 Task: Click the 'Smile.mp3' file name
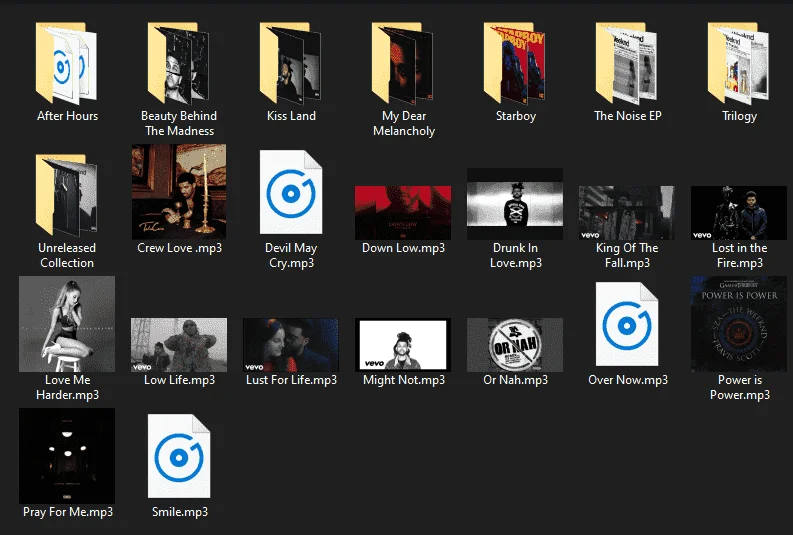(180, 512)
